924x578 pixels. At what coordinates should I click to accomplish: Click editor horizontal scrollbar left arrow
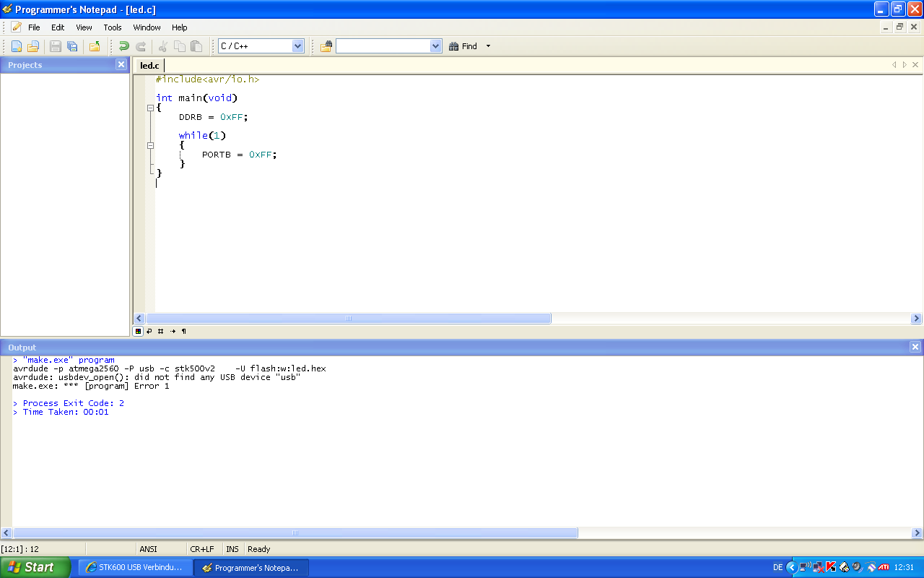click(x=139, y=318)
